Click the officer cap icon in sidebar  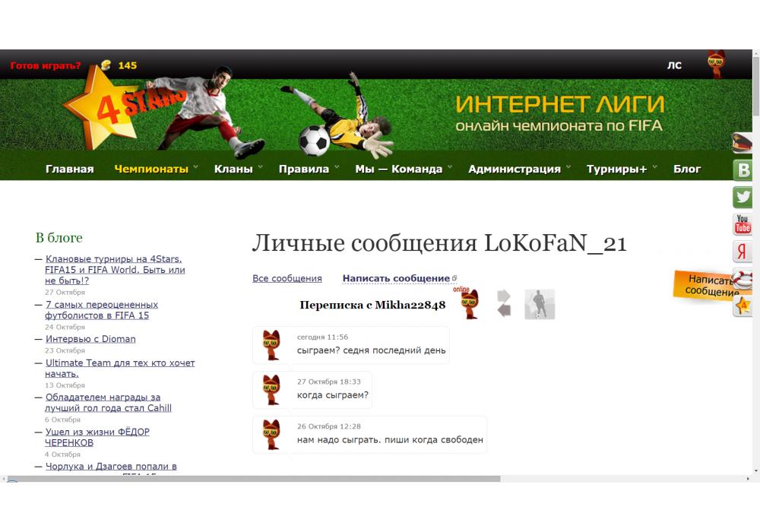[x=743, y=142]
